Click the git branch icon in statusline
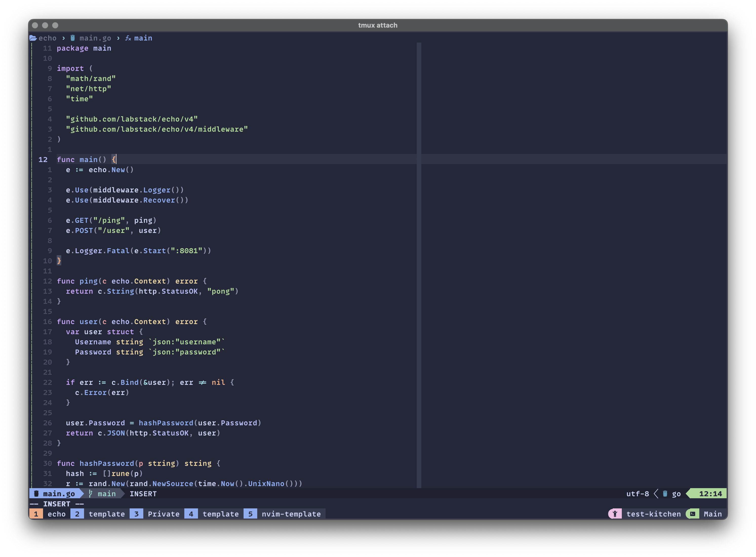This screenshot has height=557, width=756. pos(90,494)
